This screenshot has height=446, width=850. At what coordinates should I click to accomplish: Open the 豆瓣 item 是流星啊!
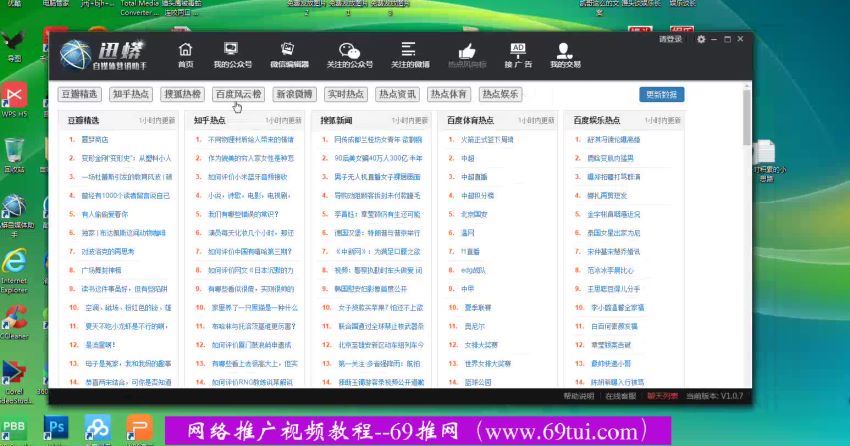click(100, 345)
